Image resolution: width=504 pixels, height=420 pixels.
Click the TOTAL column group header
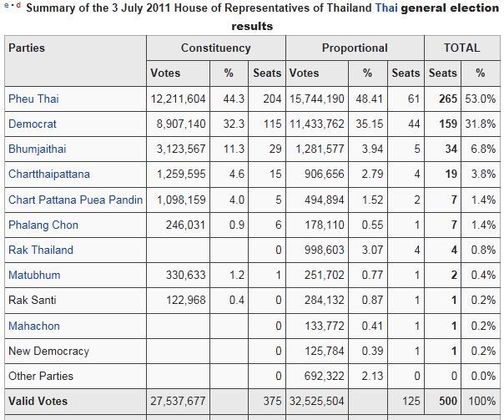462,48
